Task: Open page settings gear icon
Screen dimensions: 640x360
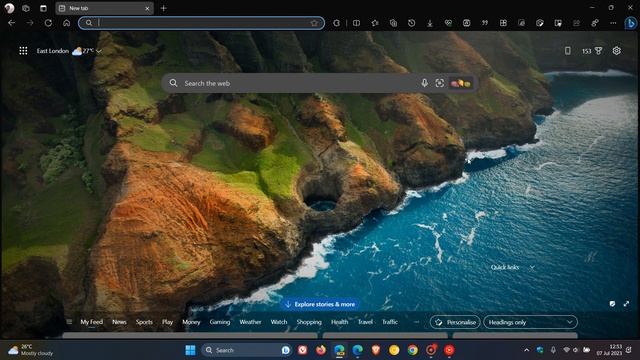Action: (616, 51)
